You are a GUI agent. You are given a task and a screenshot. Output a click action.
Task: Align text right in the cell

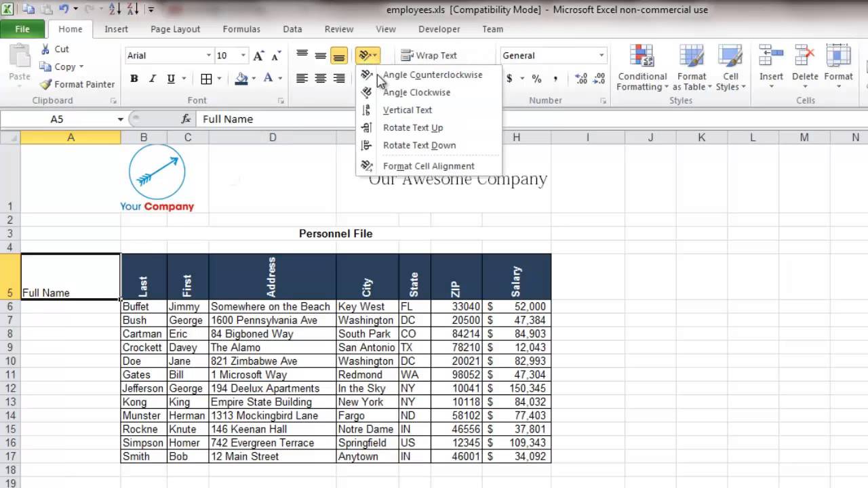point(339,79)
